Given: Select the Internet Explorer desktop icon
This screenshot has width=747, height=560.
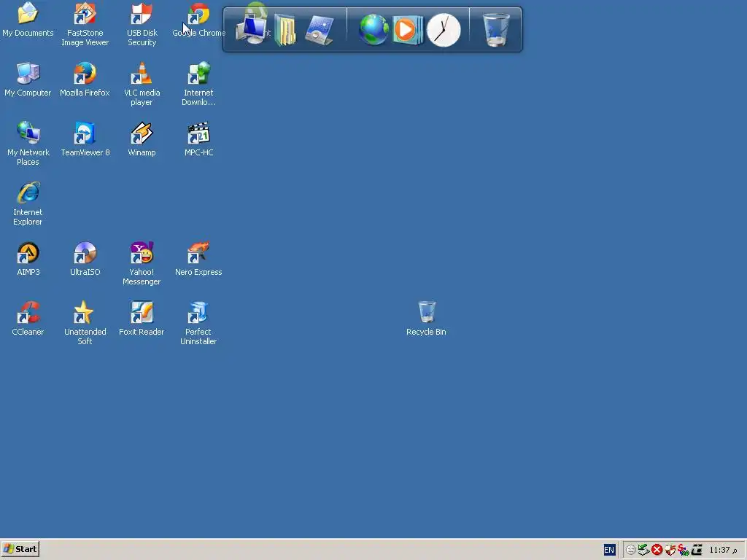Looking at the screenshot, I should point(28,204).
